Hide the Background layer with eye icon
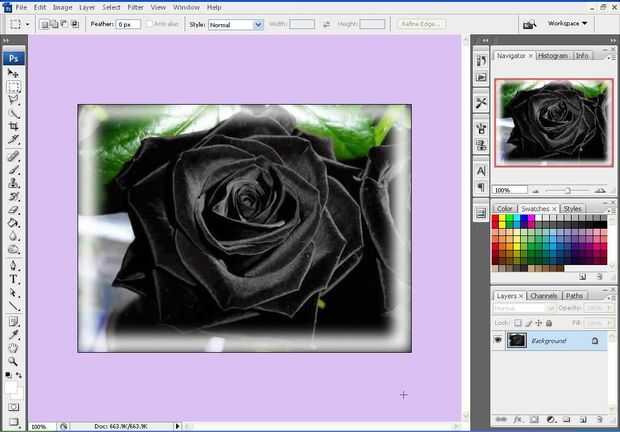 click(499, 340)
